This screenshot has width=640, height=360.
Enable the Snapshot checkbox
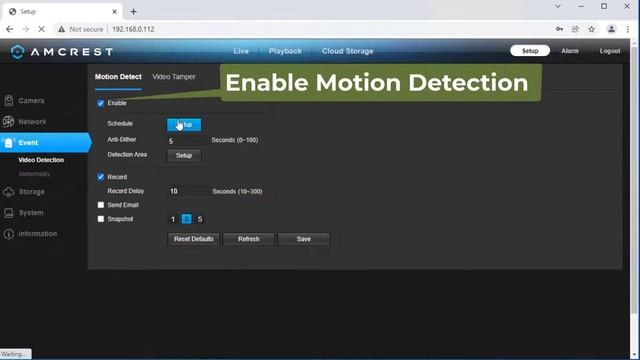pyautogui.click(x=101, y=219)
